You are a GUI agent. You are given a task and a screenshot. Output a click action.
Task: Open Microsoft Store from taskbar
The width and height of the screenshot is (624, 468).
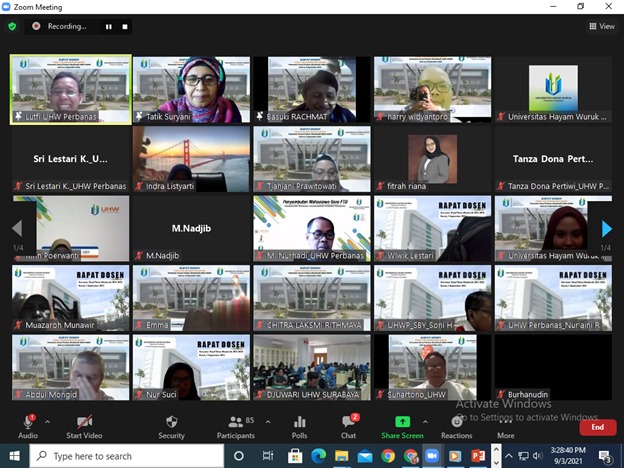pos(295,456)
